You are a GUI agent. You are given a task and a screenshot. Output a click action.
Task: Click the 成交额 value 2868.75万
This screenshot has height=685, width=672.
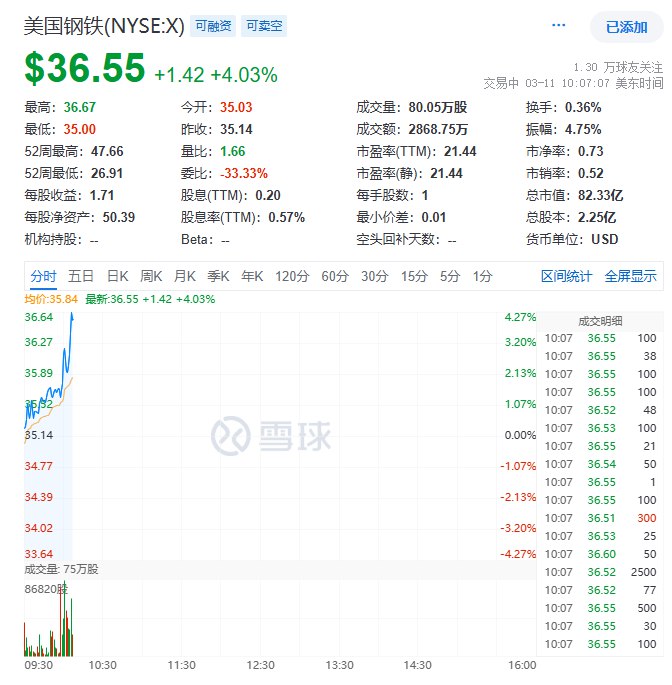point(438,129)
